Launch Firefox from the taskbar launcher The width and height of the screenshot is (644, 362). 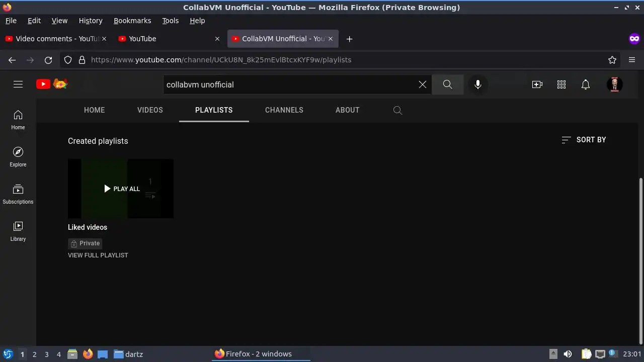pos(88,354)
